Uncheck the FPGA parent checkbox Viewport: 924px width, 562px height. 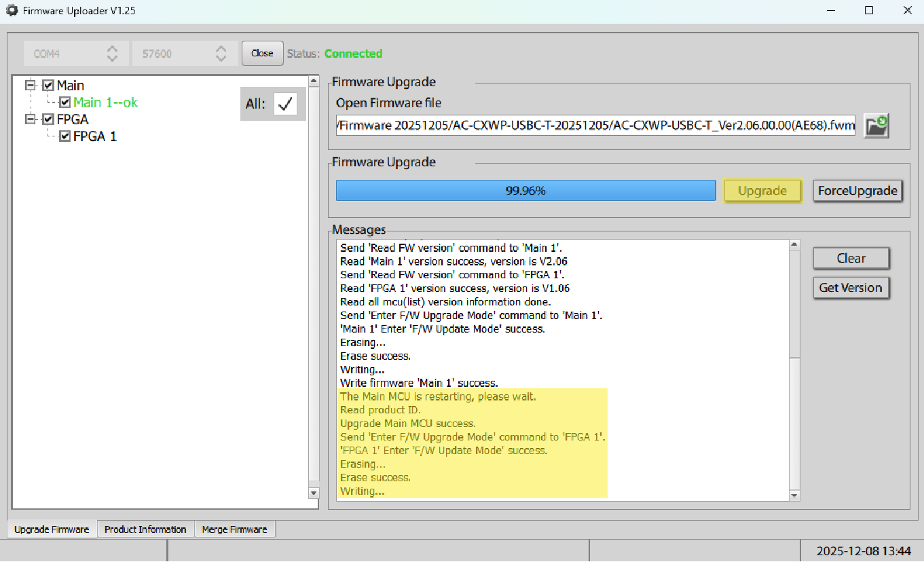click(x=48, y=119)
